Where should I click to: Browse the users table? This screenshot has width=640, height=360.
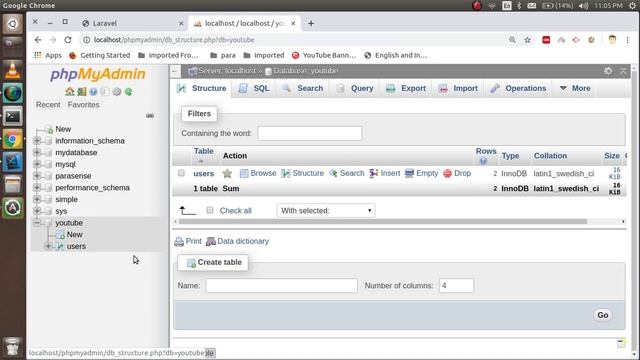[x=258, y=173]
